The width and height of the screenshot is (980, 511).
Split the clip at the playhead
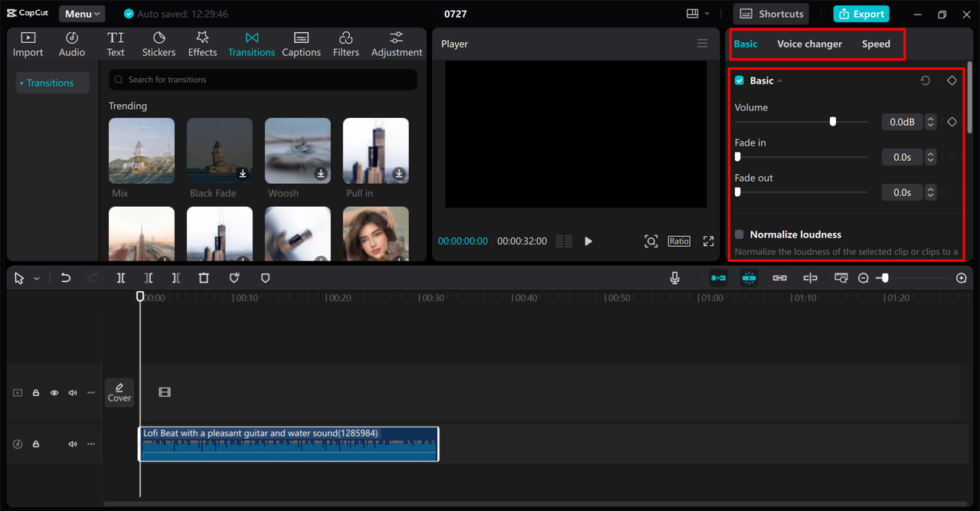[x=121, y=278]
